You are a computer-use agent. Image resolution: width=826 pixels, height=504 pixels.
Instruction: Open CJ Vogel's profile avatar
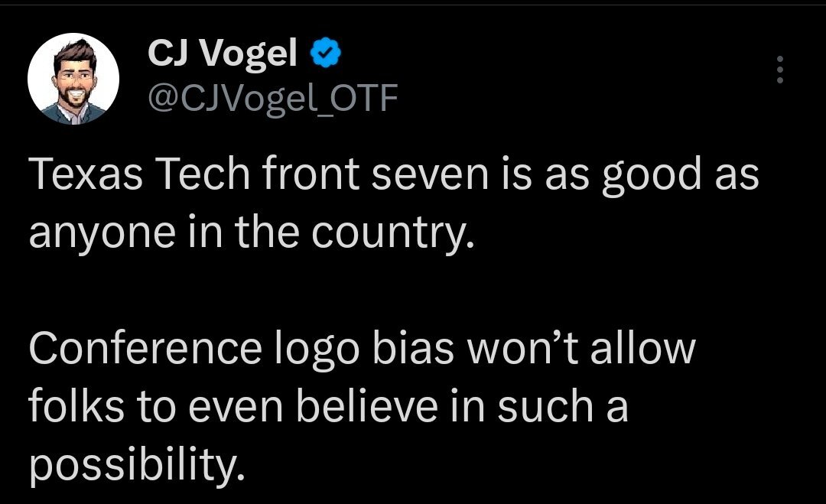coord(73,79)
